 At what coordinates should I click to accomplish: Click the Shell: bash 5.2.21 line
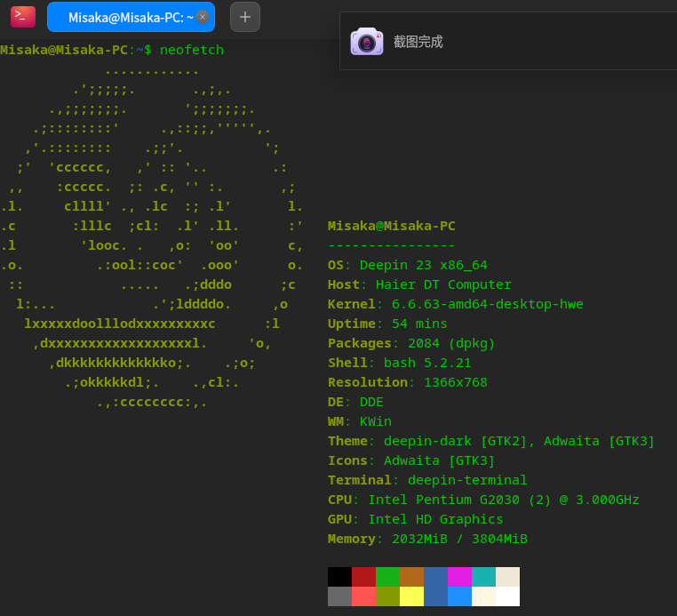400,363
